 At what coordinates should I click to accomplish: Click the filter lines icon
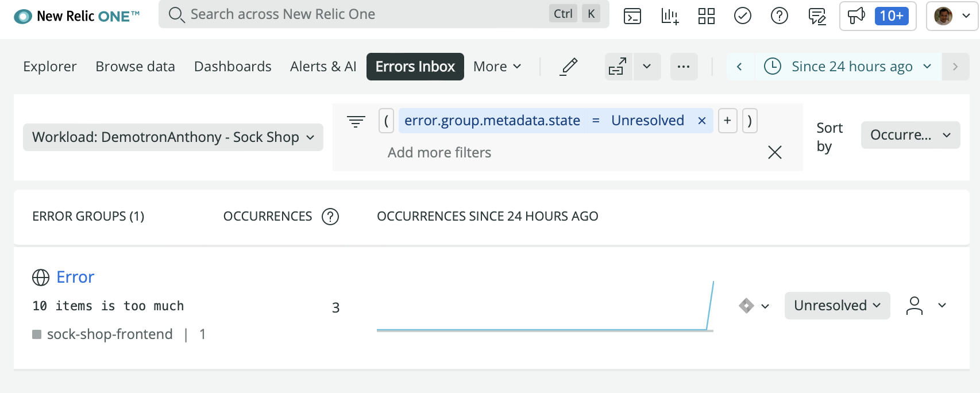[x=356, y=121]
